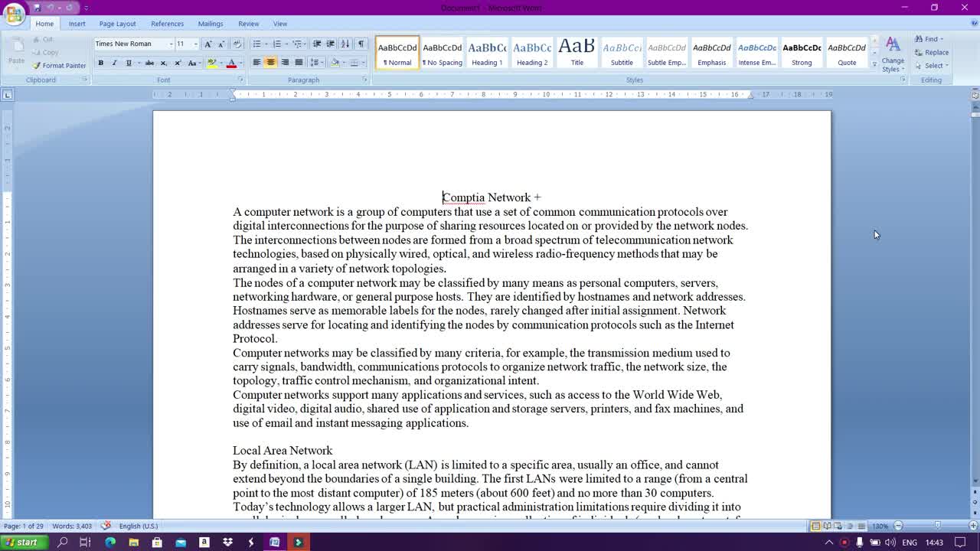Click the word count in status bar
Screen dimensions: 980x551
pos(72,526)
